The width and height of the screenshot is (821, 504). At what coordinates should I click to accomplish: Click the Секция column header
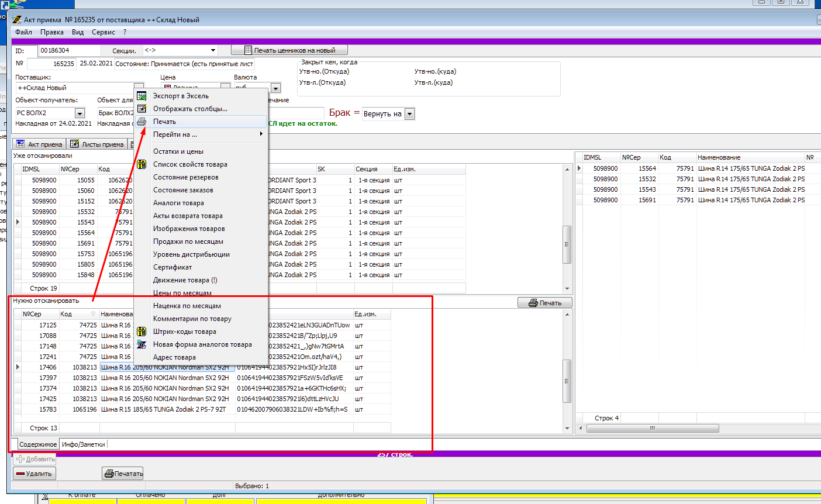pyautogui.click(x=372, y=169)
